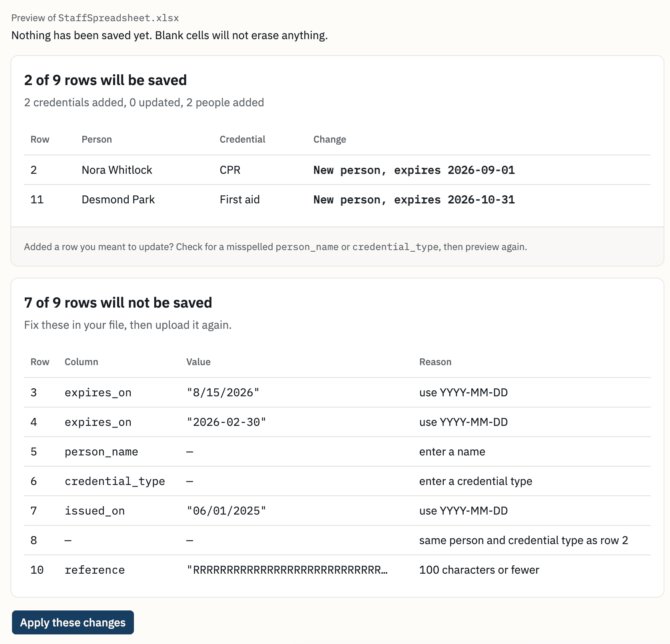Viewport: 670px width, 644px height.
Task: Click the CPR credential cell
Action: 230,170
